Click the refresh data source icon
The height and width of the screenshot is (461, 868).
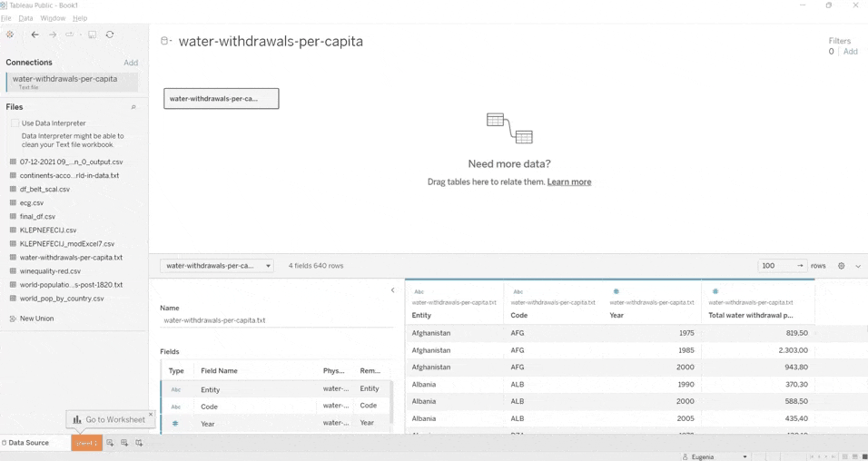click(110, 34)
